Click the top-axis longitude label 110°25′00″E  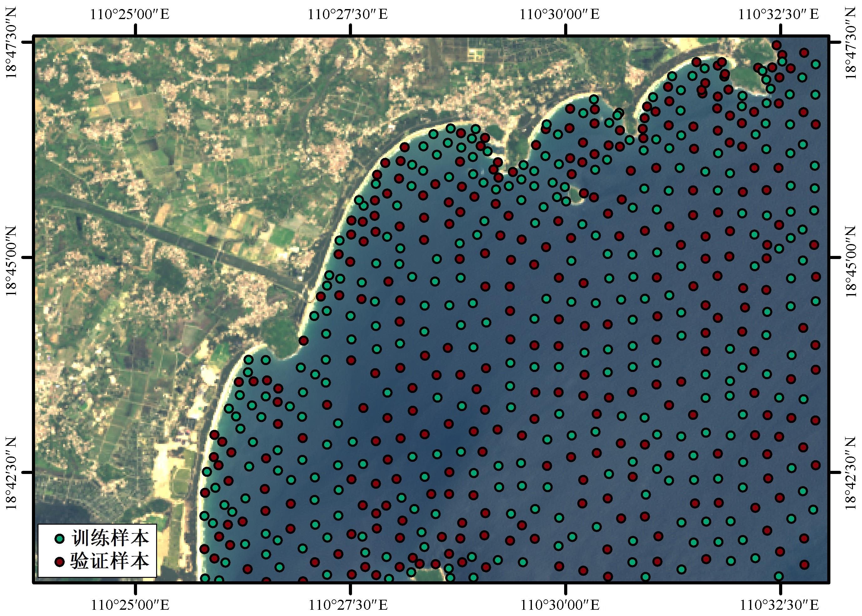[x=129, y=15]
